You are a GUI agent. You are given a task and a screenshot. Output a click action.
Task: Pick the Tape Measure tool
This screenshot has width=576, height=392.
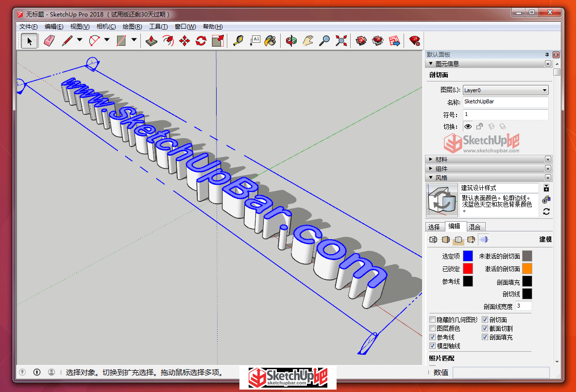[238, 41]
